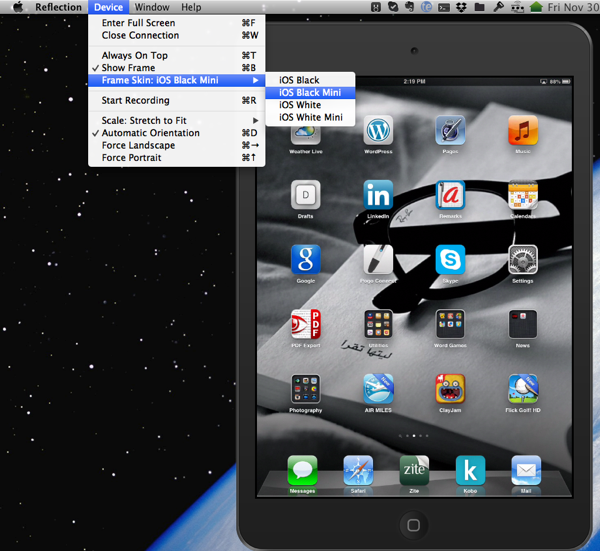Image resolution: width=600 pixels, height=551 pixels.
Task: Open Safari in the iPad dock
Action: pos(358,470)
